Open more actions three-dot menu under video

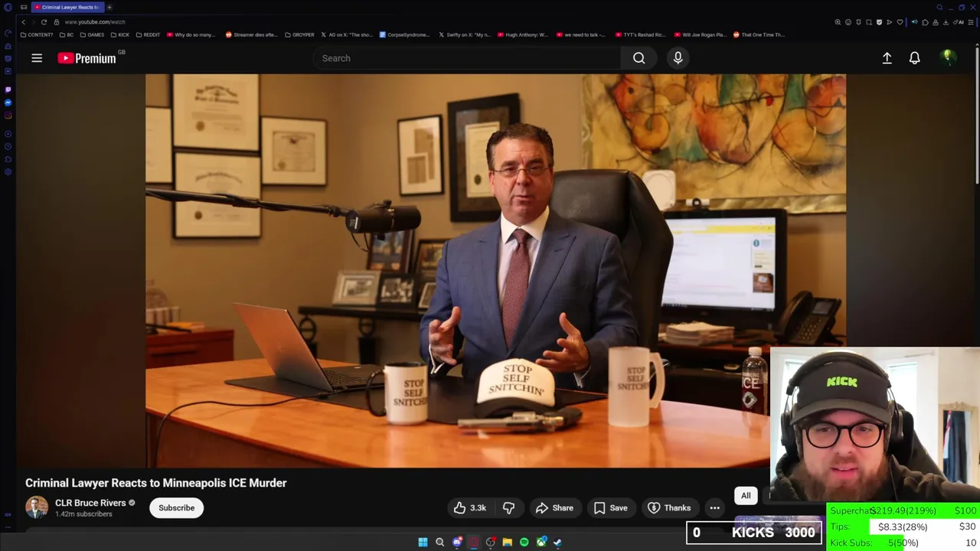pos(714,507)
